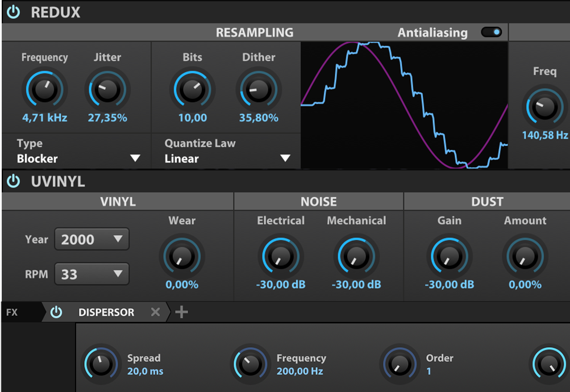Click the Dispersor Order knob
The height and width of the screenshot is (392, 570).
399,364
